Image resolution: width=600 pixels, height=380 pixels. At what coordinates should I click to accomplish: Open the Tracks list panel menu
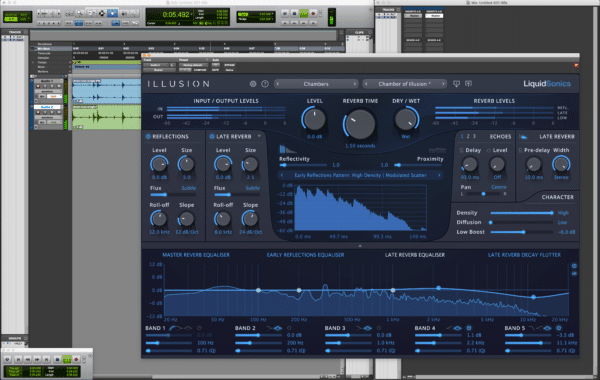[26, 32]
